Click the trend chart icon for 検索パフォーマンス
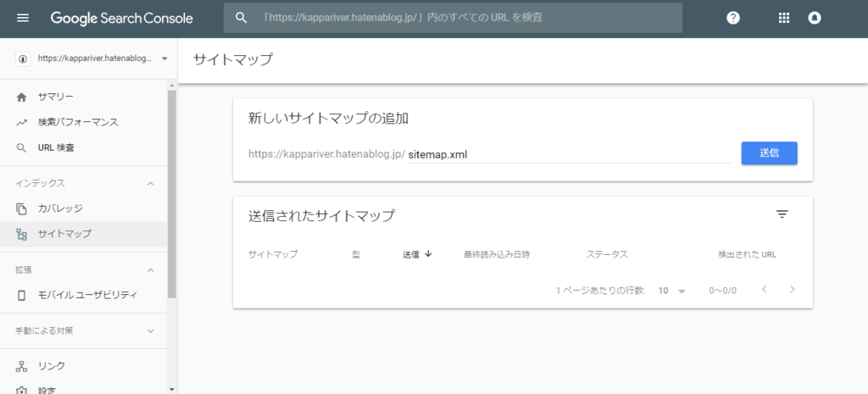The height and width of the screenshot is (394, 868). (21, 122)
